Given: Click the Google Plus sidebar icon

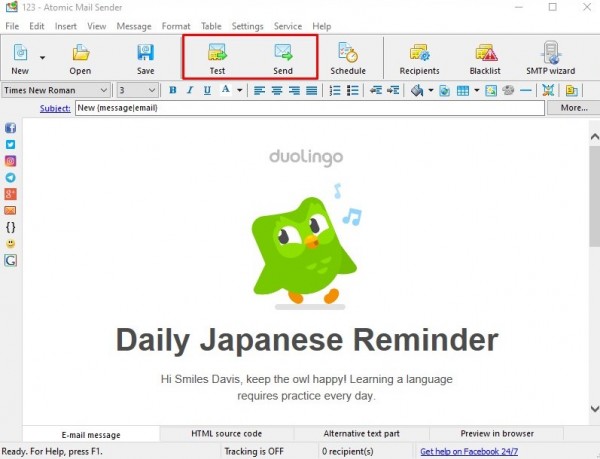Looking at the screenshot, I should pyautogui.click(x=10, y=194).
